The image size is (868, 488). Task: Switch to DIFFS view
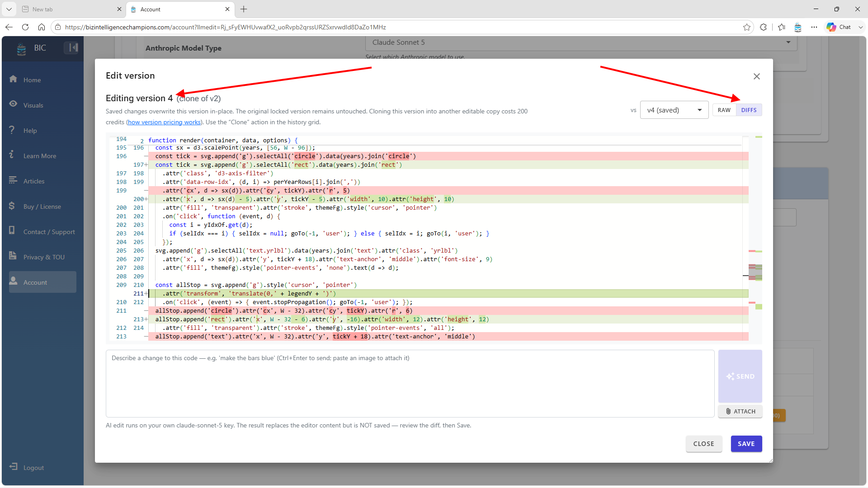[749, 110]
